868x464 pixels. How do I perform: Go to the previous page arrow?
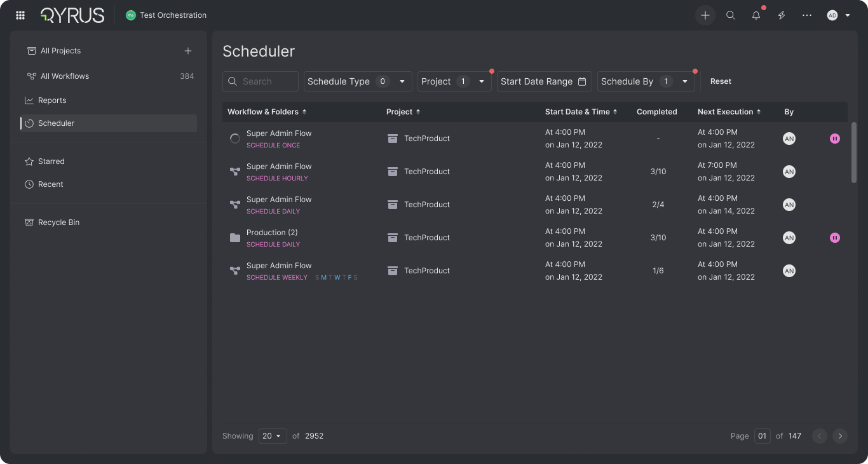[x=820, y=436]
